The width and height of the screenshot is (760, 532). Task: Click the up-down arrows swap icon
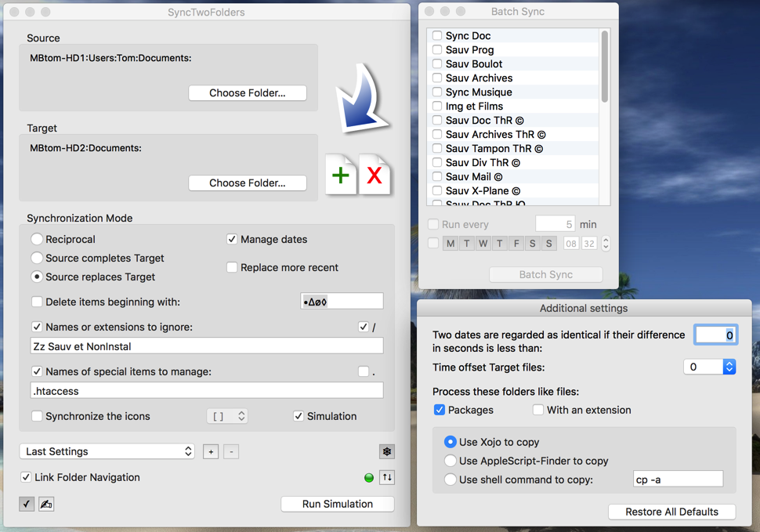tap(386, 477)
